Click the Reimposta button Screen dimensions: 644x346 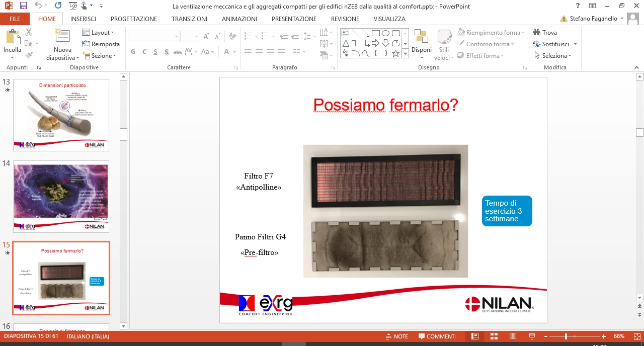(x=101, y=44)
